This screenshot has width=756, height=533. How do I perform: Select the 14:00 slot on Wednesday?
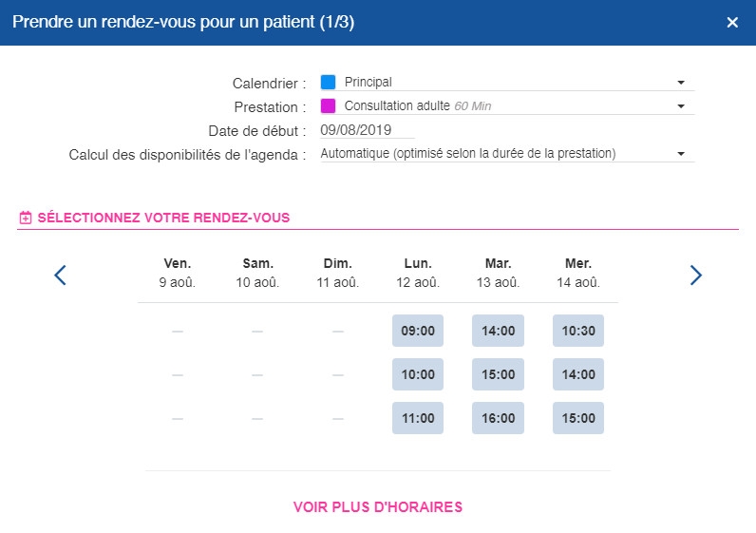point(578,374)
